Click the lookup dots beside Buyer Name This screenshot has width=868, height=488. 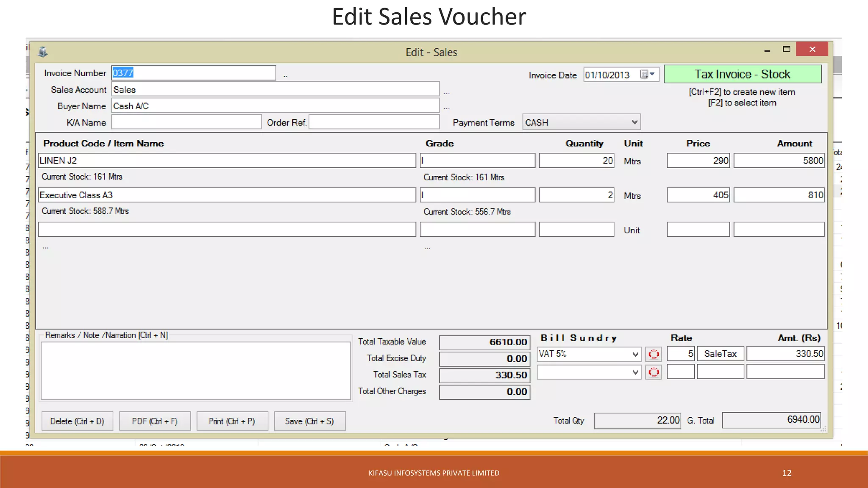tap(447, 109)
